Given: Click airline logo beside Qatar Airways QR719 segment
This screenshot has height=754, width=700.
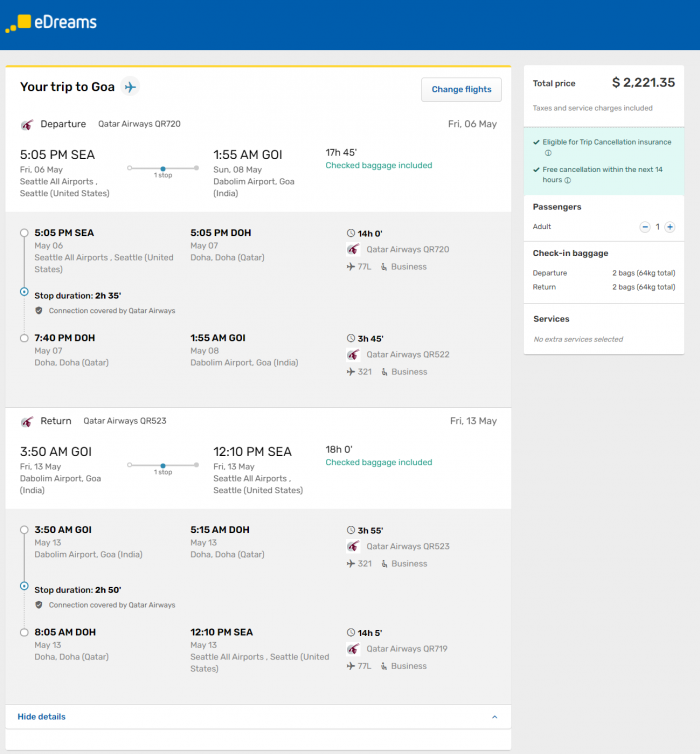Looking at the screenshot, I should [353, 649].
